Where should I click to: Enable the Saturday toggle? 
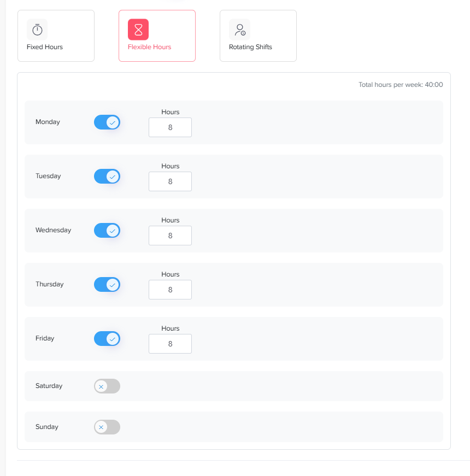[x=107, y=386]
